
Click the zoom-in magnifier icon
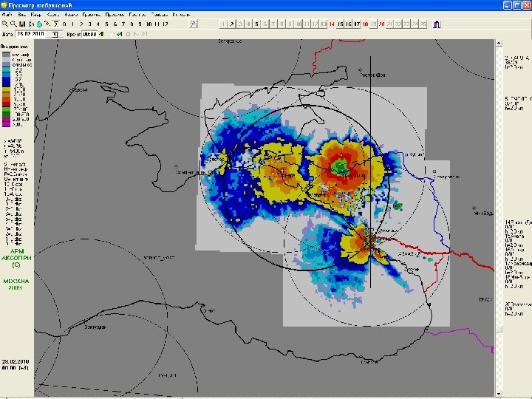click(x=4, y=24)
